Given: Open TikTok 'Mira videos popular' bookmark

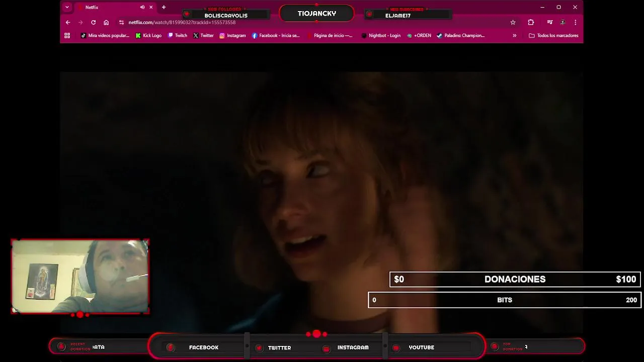Looking at the screenshot, I should tap(105, 35).
